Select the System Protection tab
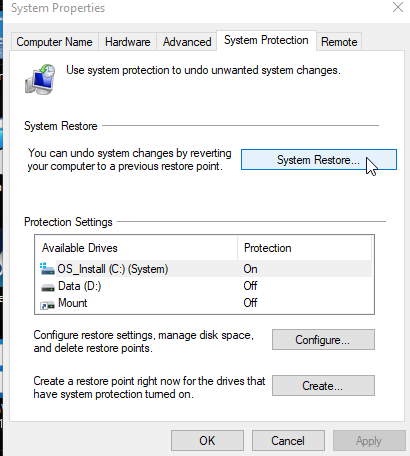Viewport: 410px width, 456px height. click(x=266, y=40)
